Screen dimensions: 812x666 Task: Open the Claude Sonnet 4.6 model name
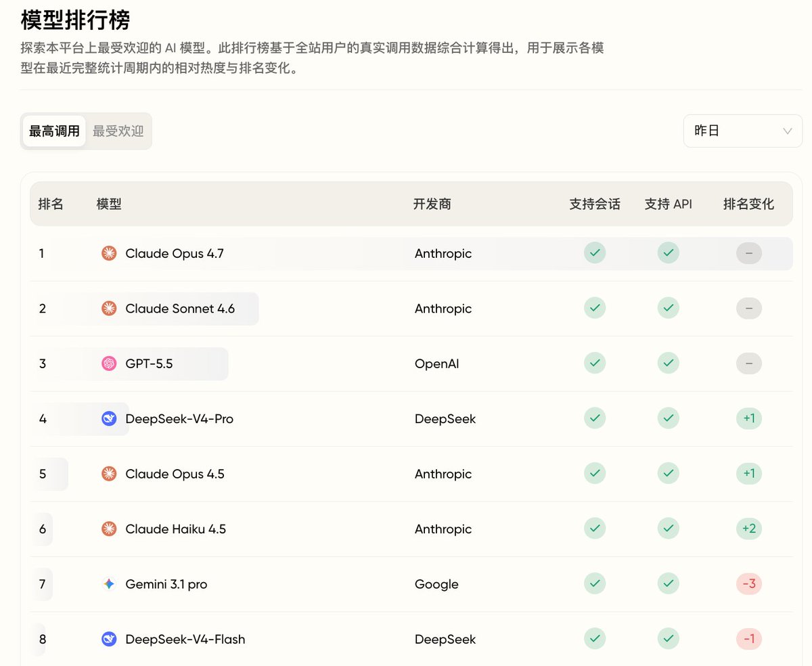[180, 309]
